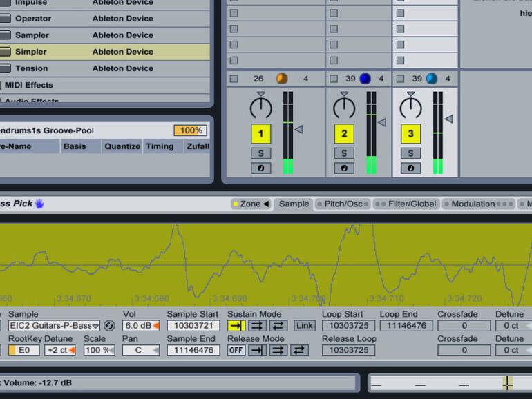Click the Quantize column header
The width and height of the screenshot is (532, 399).
coord(122,146)
